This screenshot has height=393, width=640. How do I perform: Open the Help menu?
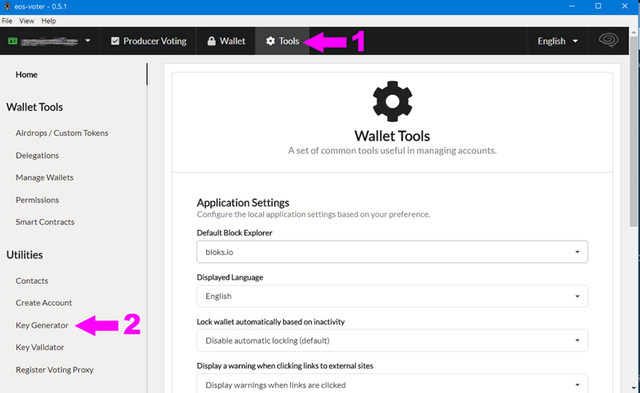(x=49, y=21)
